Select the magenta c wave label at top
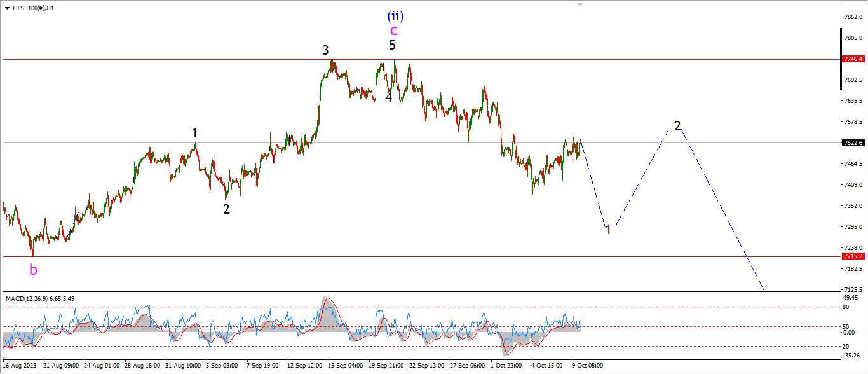Screen dimensions: 868x374 [394, 30]
